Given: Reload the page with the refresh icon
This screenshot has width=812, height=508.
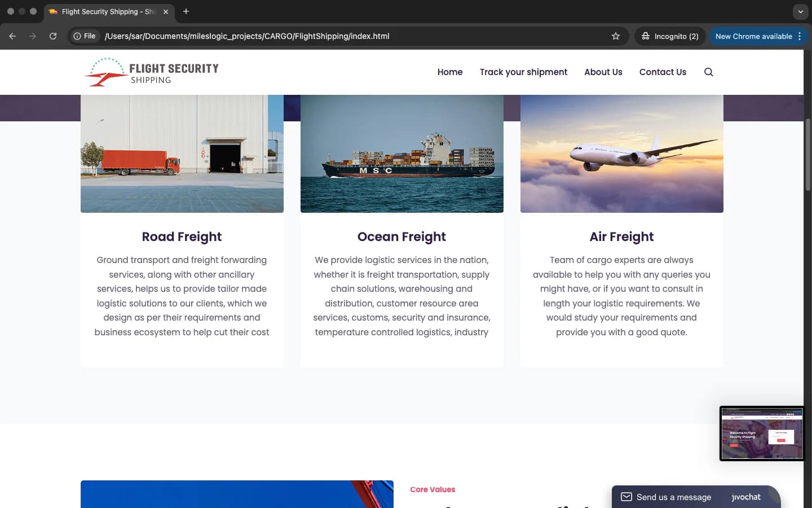Looking at the screenshot, I should coord(53,36).
